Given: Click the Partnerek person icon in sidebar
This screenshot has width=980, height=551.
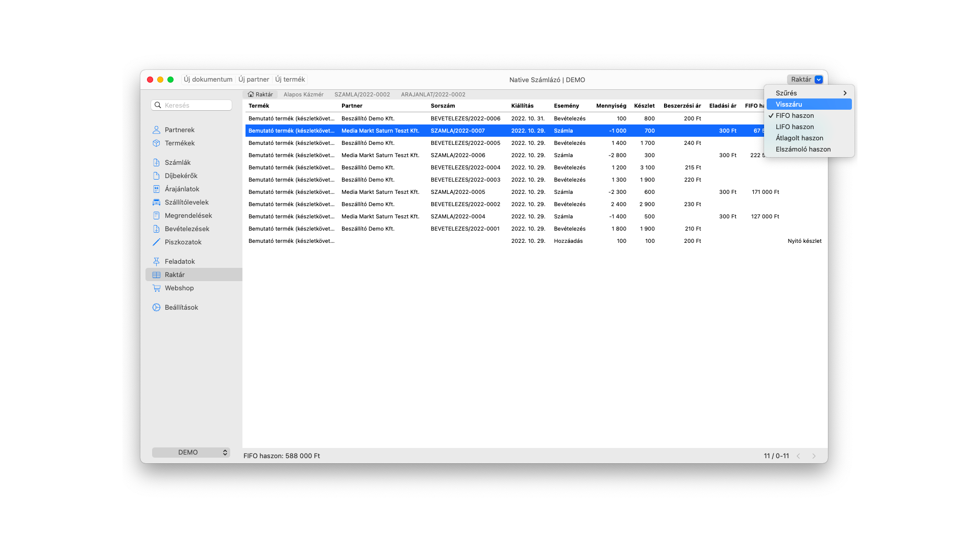Looking at the screenshot, I should [x=156, y=130].
